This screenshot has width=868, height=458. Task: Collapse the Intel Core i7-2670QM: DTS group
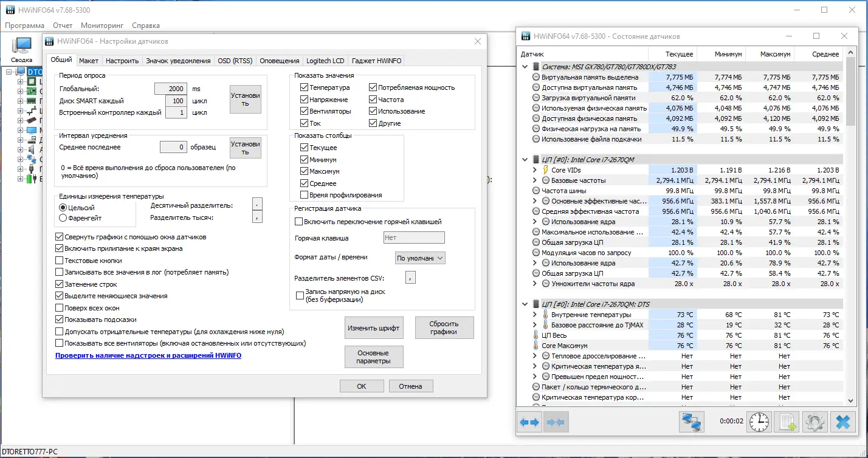(x=525, y=304)
